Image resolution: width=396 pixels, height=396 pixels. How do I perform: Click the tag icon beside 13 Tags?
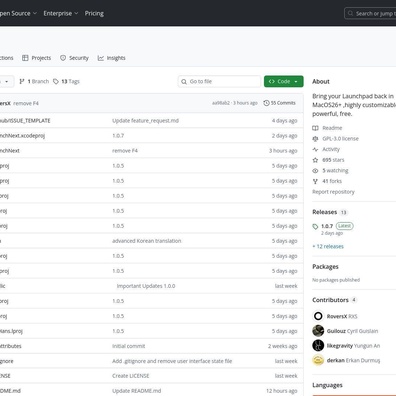[56, 81]
